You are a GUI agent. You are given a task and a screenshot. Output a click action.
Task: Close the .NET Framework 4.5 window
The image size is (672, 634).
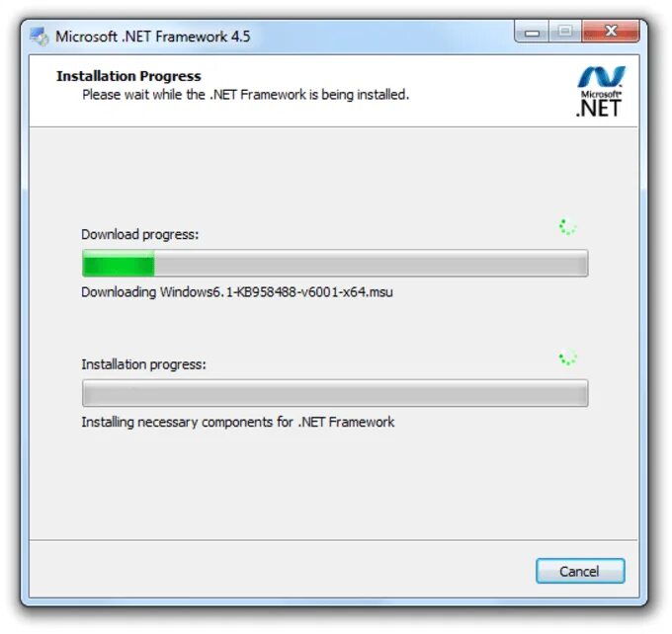[x=611, y=33]
